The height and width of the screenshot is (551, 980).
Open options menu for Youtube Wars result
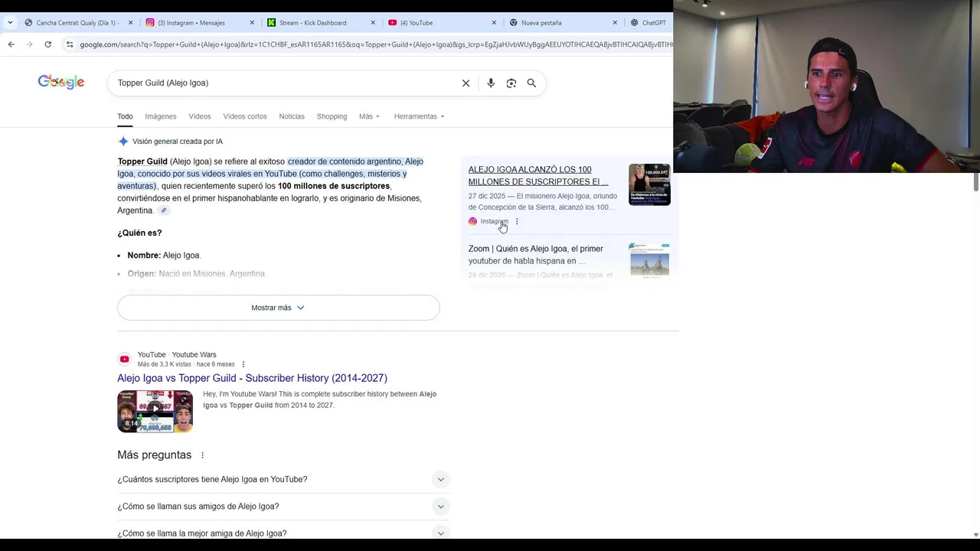tap(243, 364)
